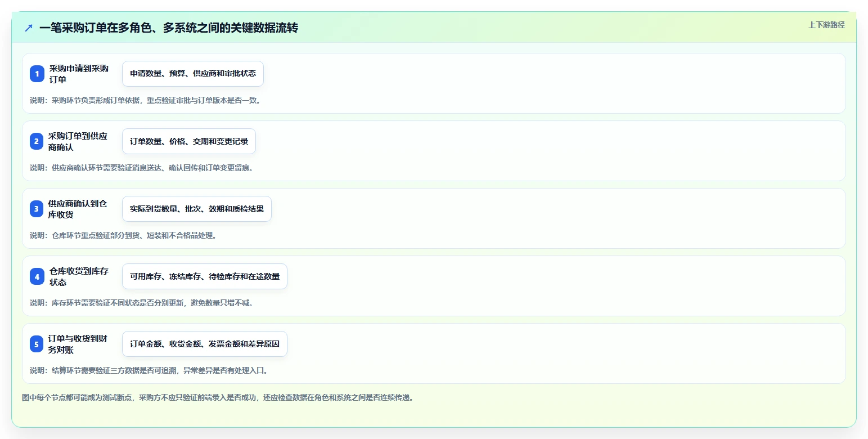Click the note about 部分到货、短装和不合格品处理

(123, 235)
